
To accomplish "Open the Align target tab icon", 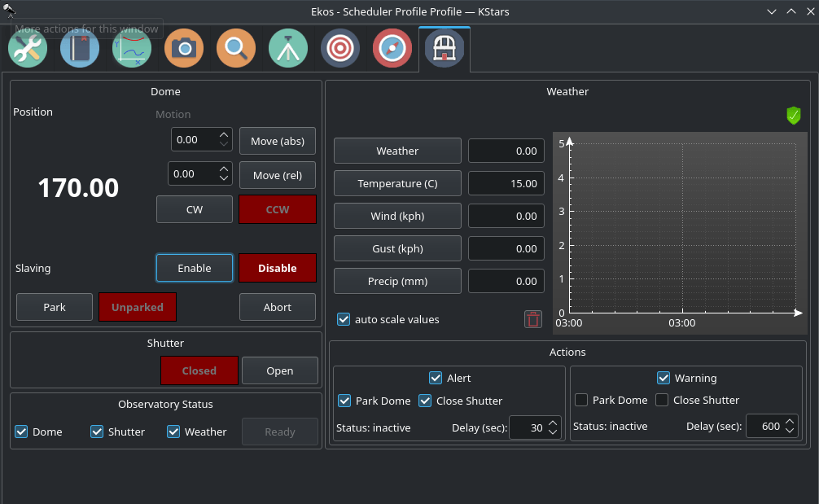I will click(x=340, y=49).
